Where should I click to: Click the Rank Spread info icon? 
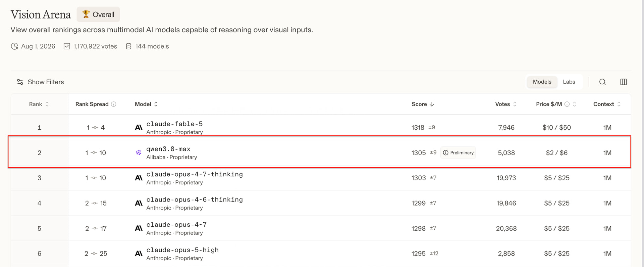[114, 104]
